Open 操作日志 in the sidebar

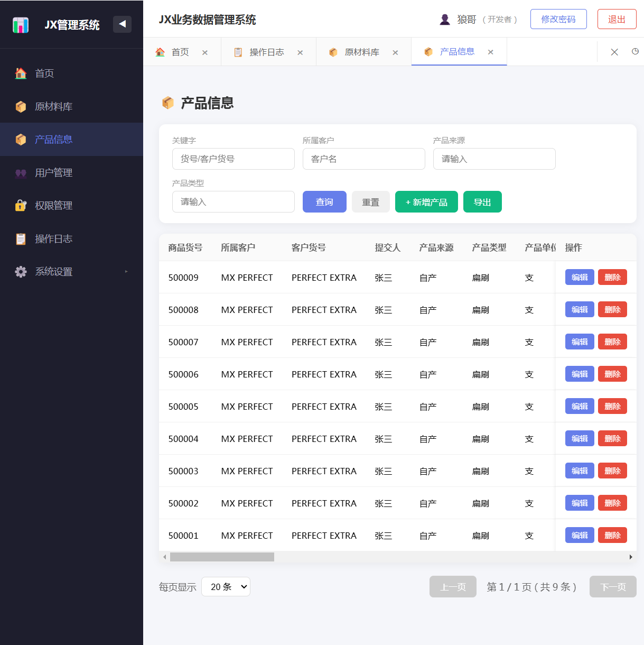point(71,239)
